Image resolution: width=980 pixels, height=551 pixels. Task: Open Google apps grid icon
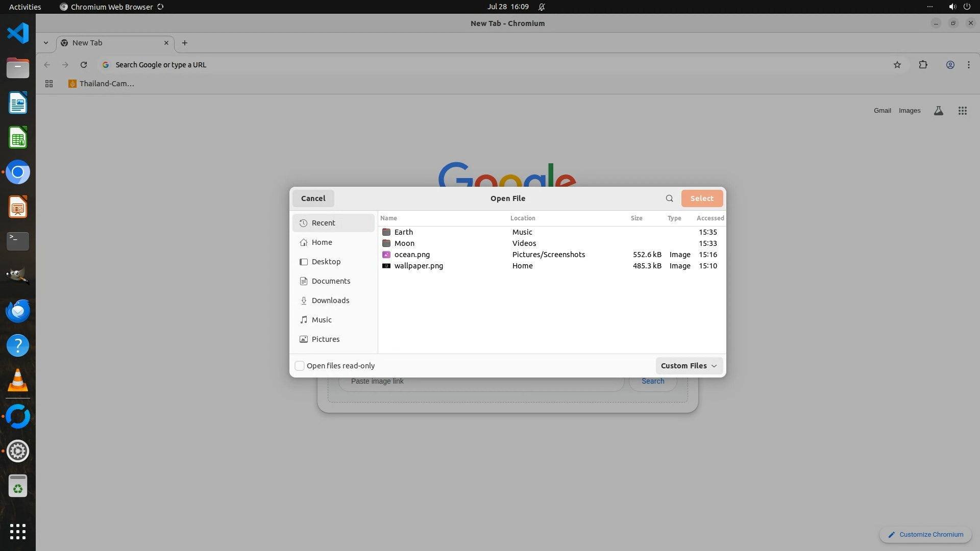tap(962, 111)
